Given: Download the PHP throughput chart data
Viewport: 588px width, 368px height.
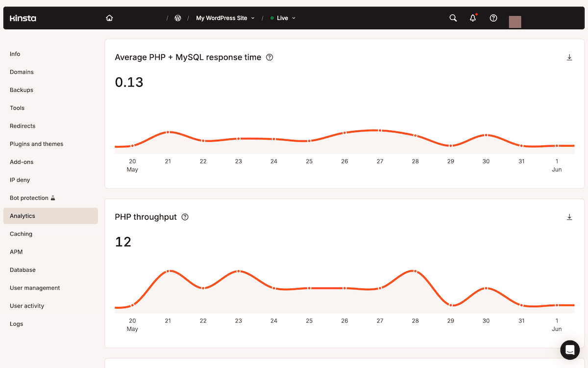Looking at the screenshot, I should click(569, 217).
